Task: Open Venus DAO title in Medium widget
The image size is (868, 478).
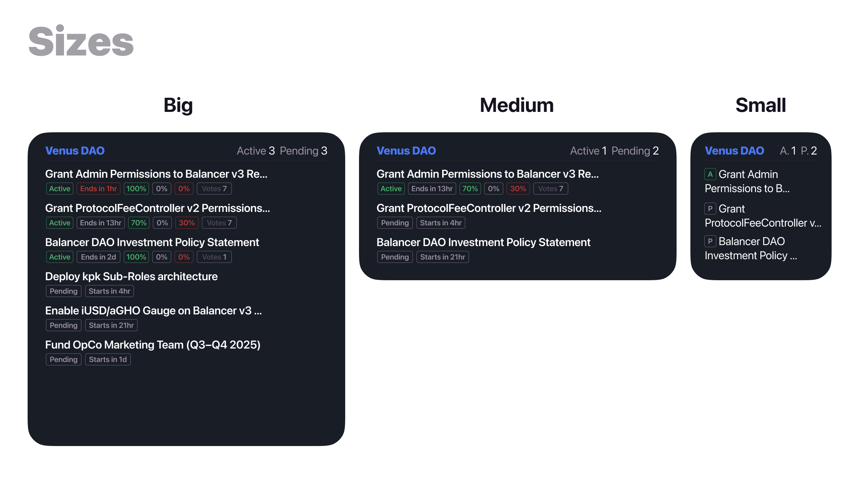Action: click(x=406, y=150)
